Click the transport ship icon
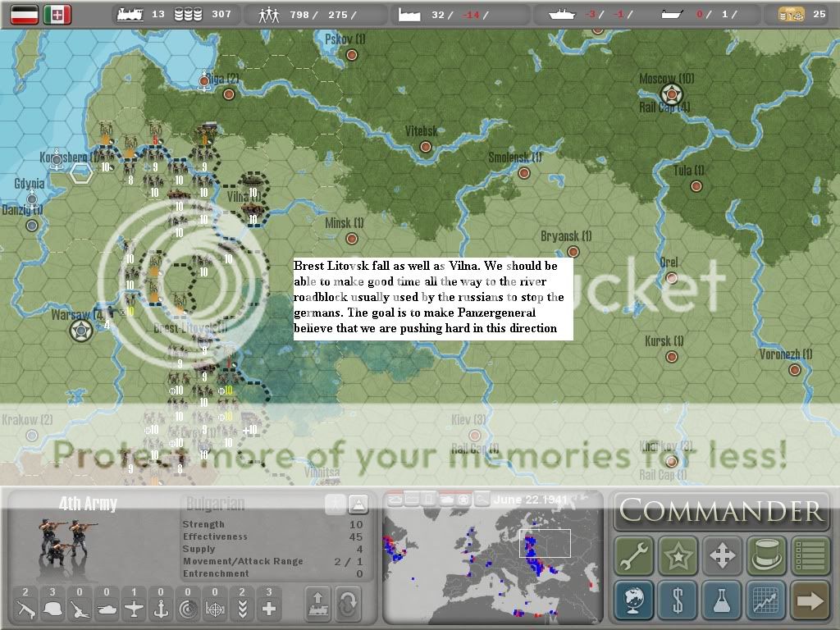840x630 pixels. click(x=671, y=15)
